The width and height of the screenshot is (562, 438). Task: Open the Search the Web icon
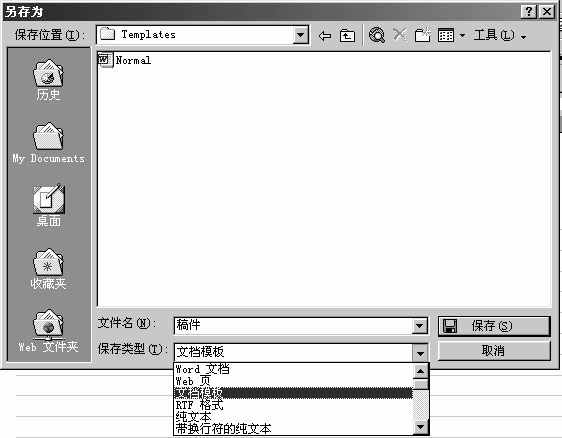(x=377, y=35)
